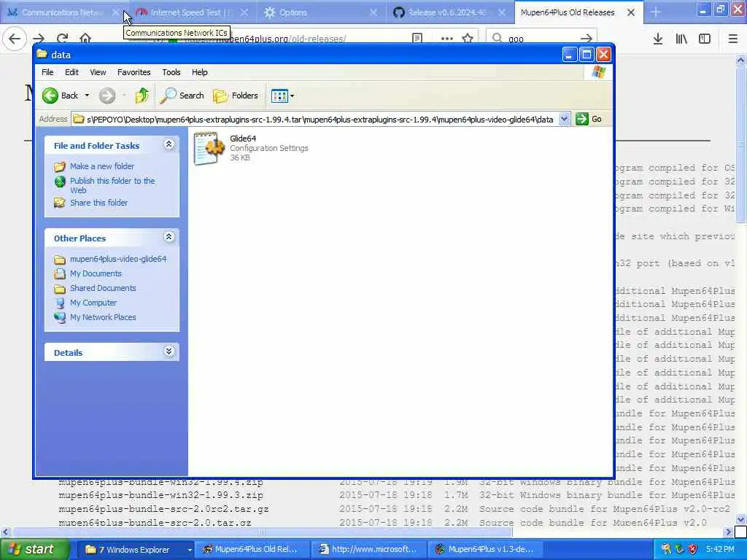Click the browser home icon

click(85, 39)
